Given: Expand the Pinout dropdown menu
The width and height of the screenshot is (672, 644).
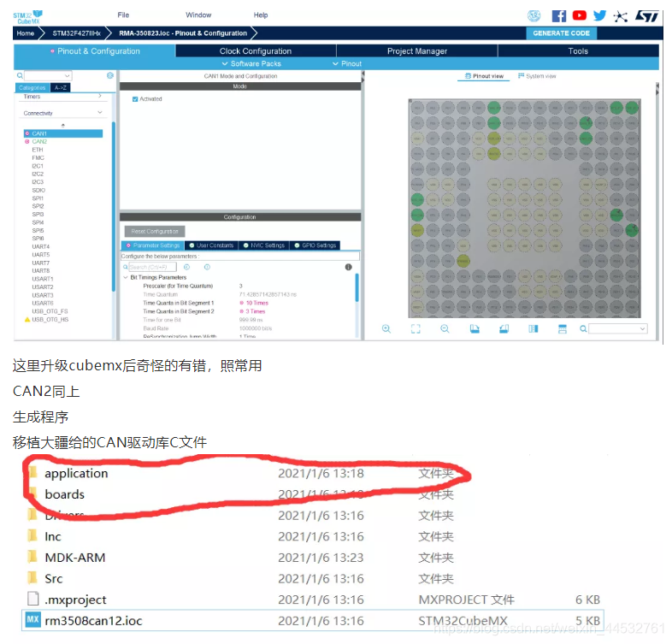Looking at the screenshot, I should [347, 63].
